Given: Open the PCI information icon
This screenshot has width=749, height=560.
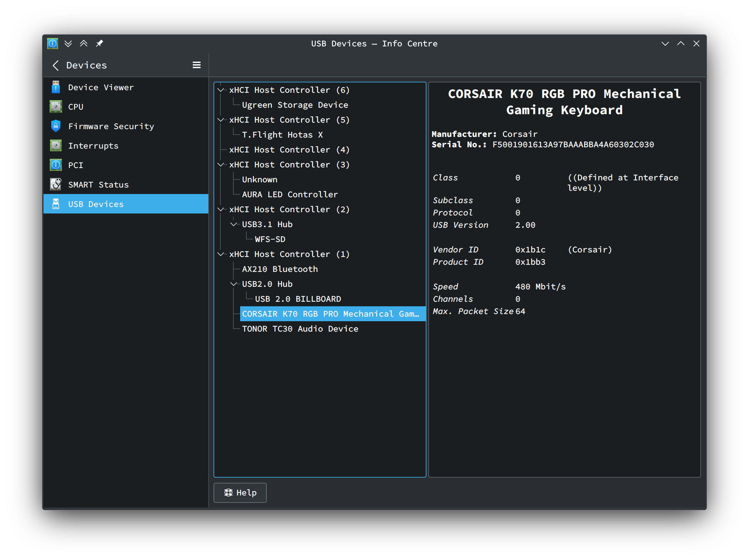Looking at the screenshot, I should click(56, 165).
